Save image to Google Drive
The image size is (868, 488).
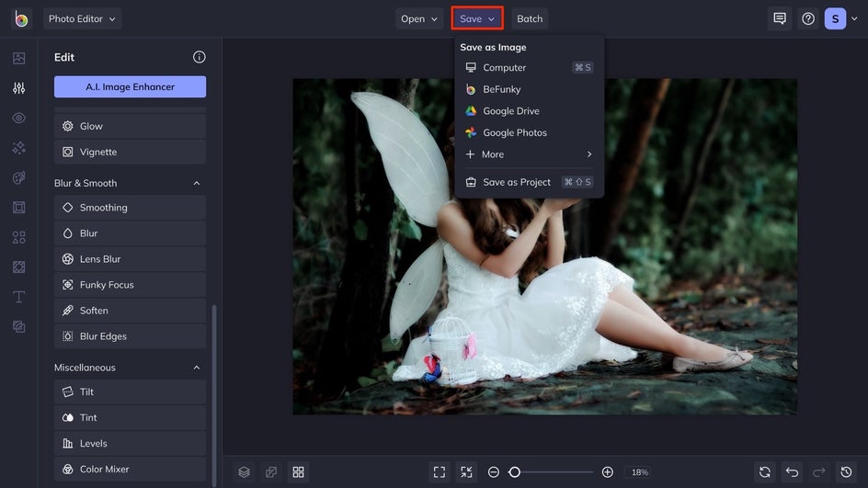click(x=530, y=110)
